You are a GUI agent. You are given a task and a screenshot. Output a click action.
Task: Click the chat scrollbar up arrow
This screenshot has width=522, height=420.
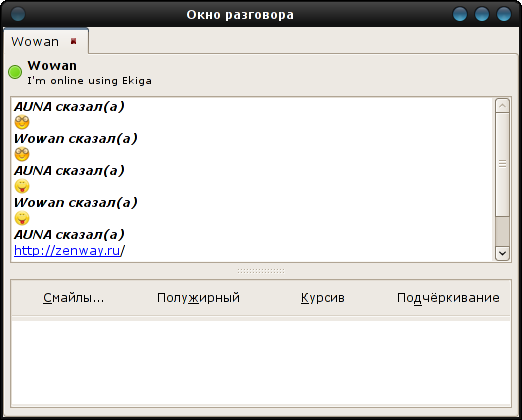(502, 106)
